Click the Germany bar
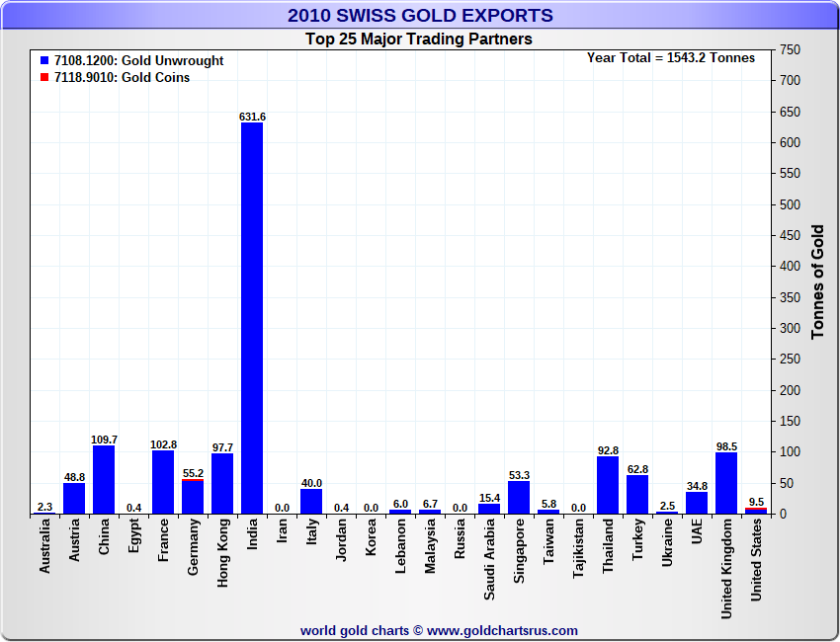Viewport: 840px width, 642px height. click(x=193, y=497)
